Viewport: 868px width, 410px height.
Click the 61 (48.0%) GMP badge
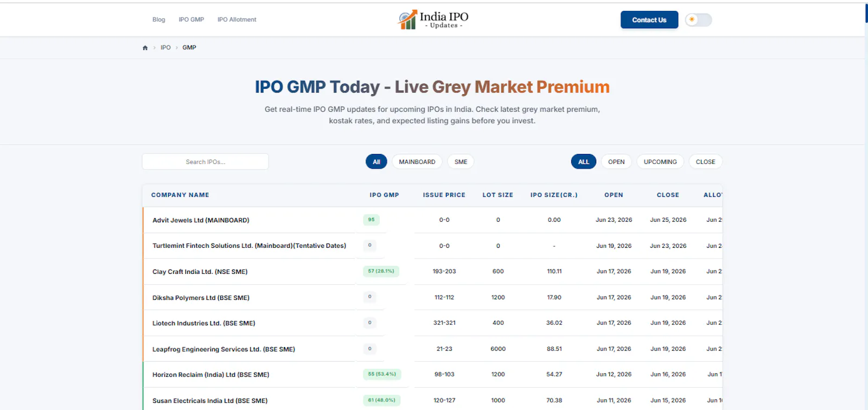[x=381, y=400]
